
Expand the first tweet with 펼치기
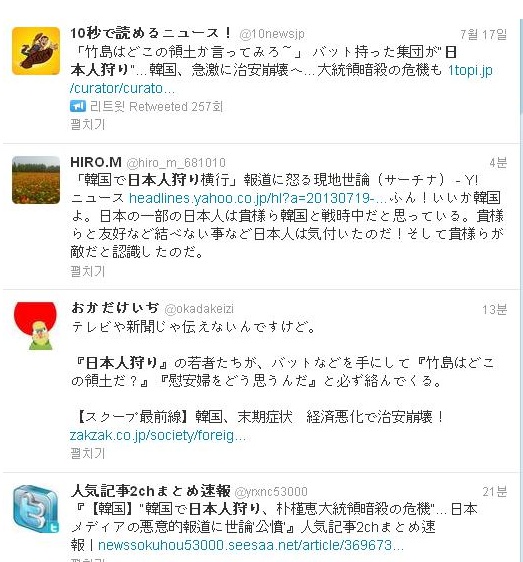click(88, 124)
